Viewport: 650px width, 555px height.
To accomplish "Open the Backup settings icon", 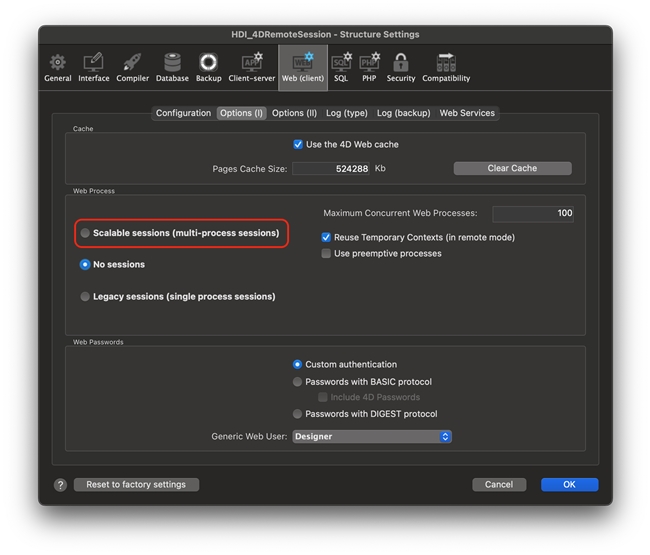I will (x=208, y=66).
